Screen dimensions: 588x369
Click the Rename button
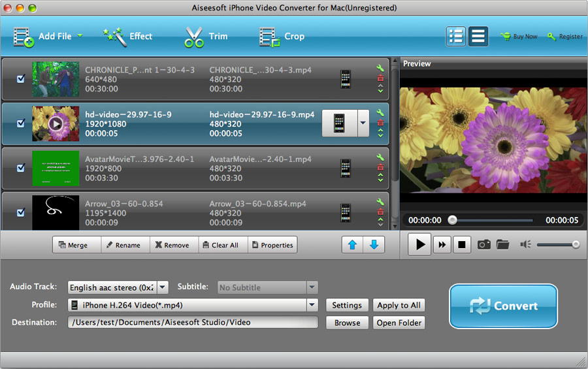(125, 245)
